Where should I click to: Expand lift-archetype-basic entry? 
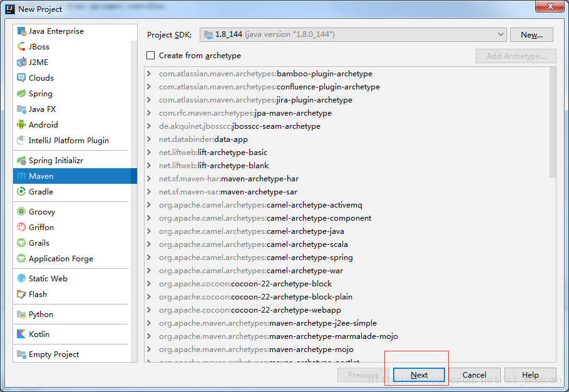pos(149,152)
